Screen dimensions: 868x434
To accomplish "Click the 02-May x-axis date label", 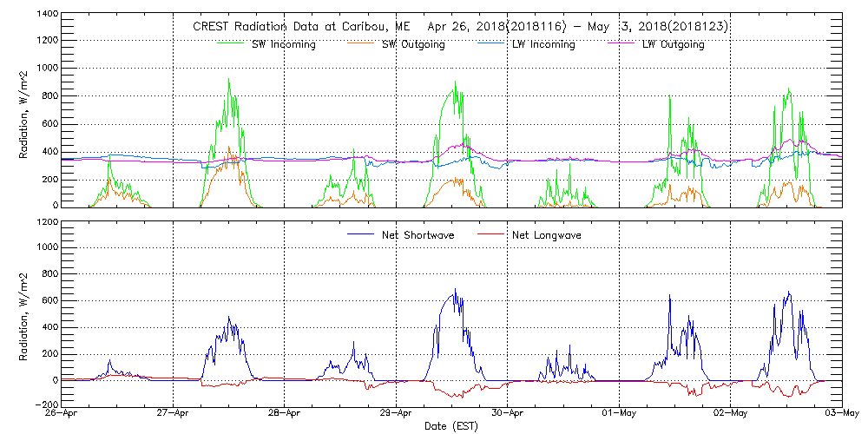I will (x=730, y=414).
